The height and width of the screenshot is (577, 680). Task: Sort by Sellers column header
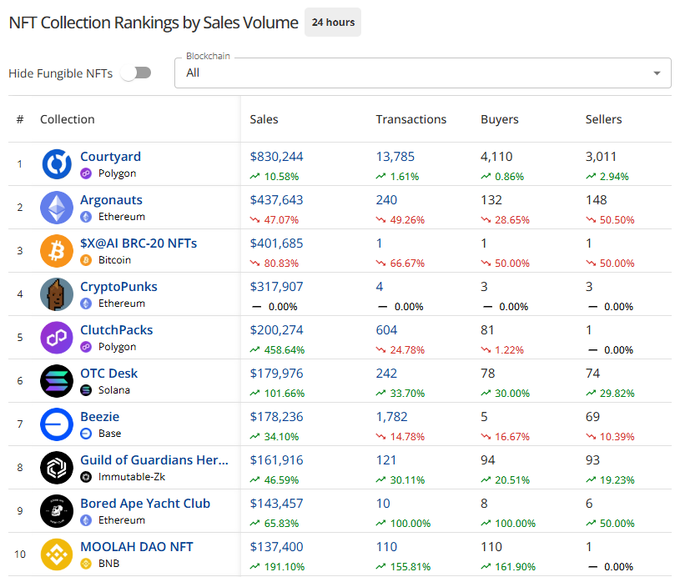604,119
